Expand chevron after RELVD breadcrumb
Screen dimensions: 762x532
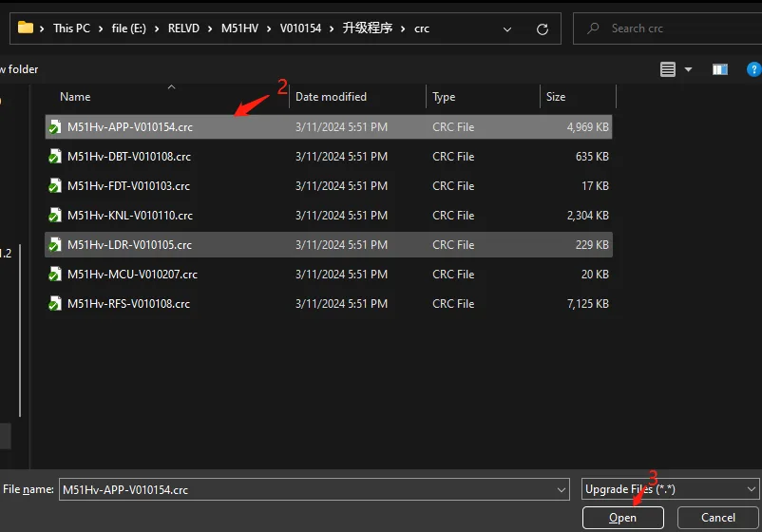point(210,29)
